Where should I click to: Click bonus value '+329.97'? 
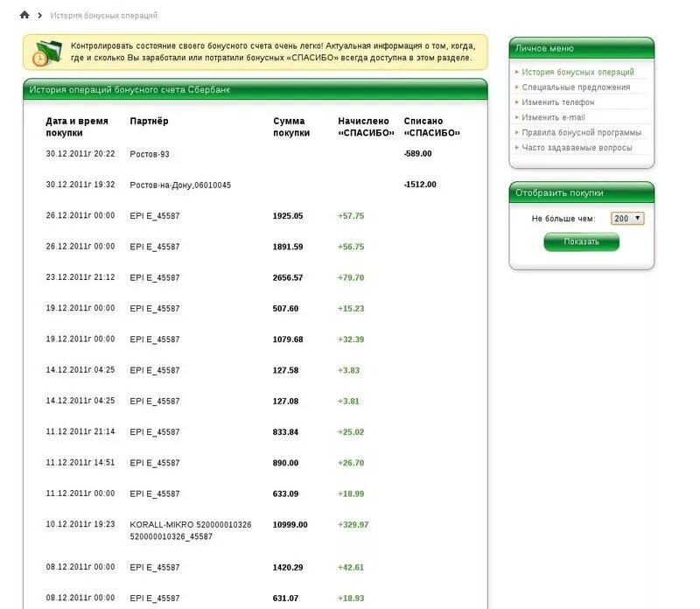[353, 525]
